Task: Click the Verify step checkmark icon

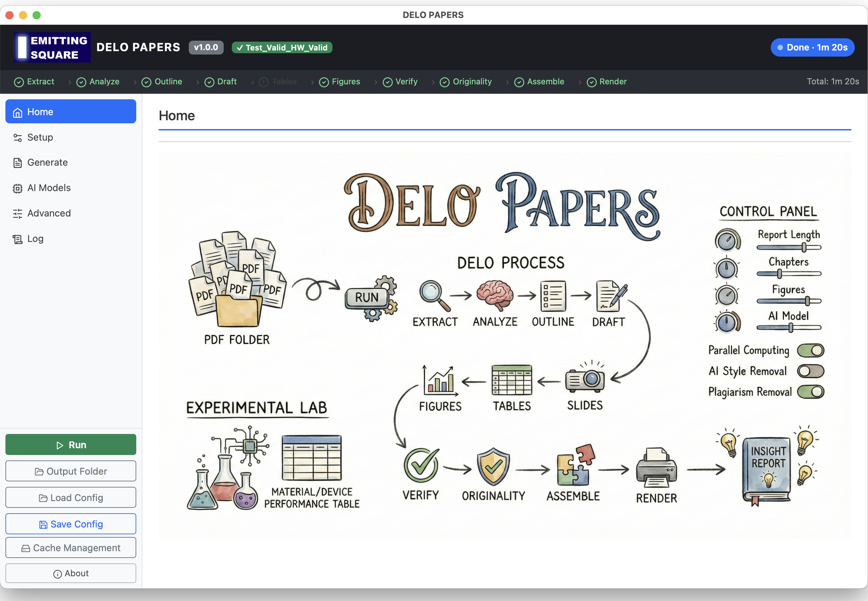Action: point(388,82)
